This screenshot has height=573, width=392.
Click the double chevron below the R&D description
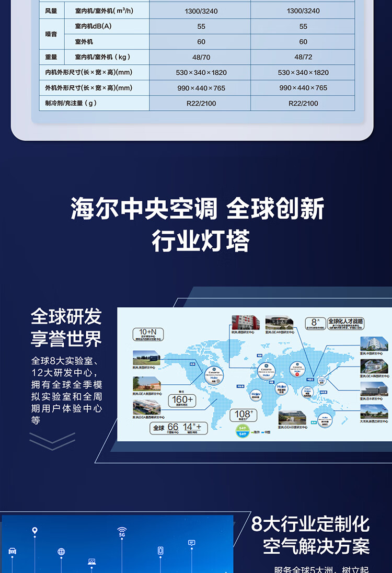pyautogui.click(x=52, y=441)
